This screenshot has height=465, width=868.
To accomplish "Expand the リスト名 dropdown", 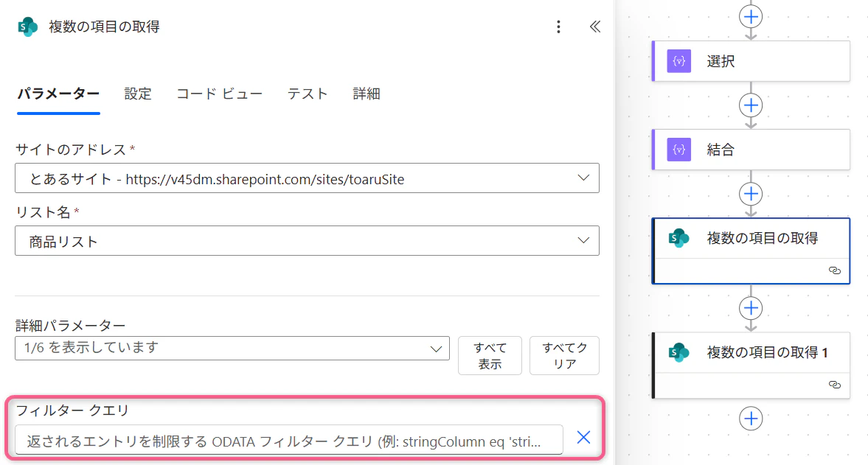I will [583, 240].
